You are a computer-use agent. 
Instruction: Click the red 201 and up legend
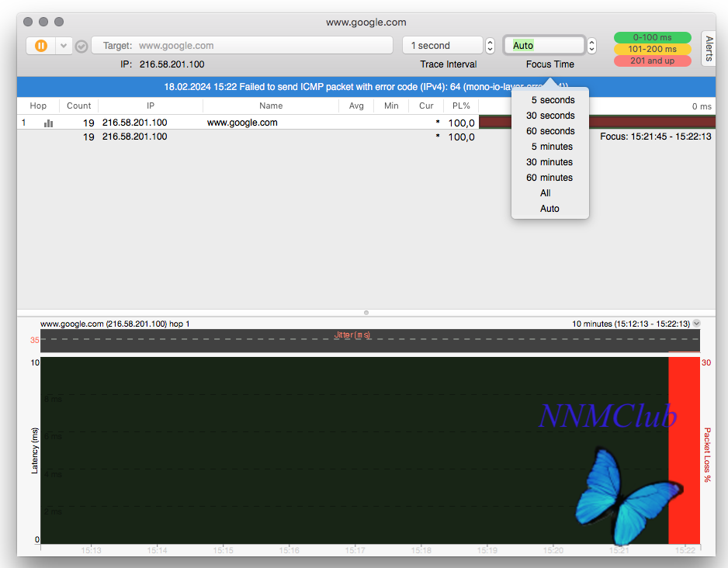(x=652, y=61)
